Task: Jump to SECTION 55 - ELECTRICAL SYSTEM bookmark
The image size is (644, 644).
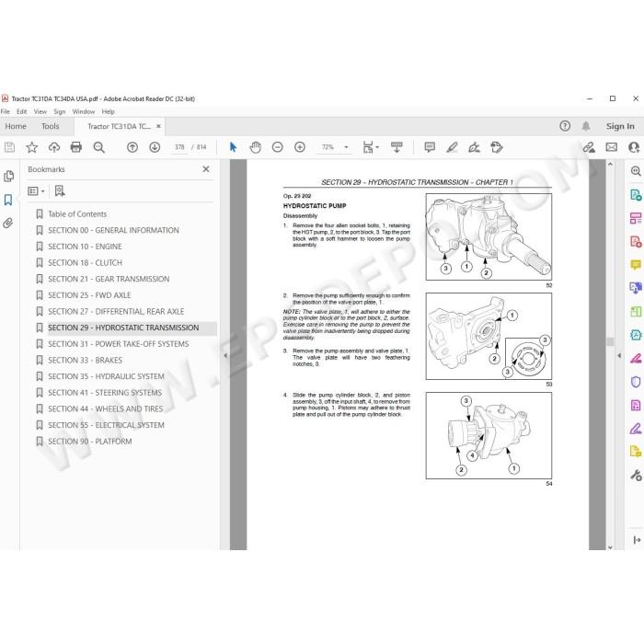Action: [106, 425]
